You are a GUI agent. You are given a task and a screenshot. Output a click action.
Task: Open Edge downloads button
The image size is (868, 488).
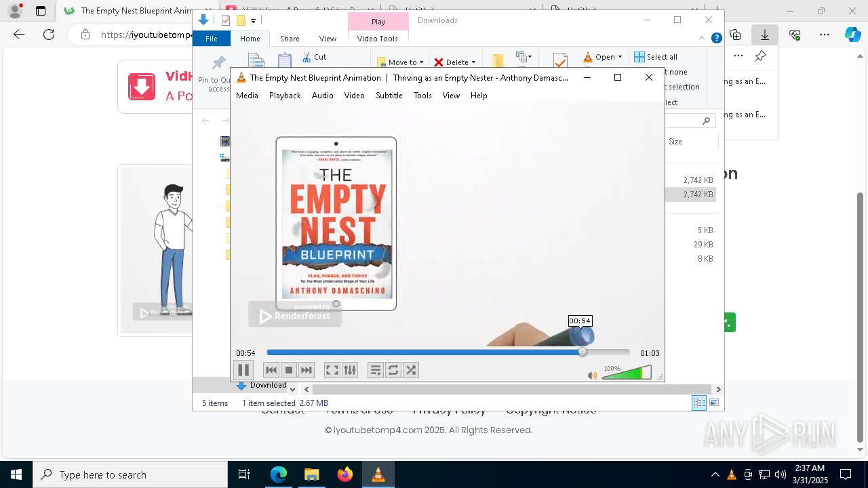pyautogui.click(x=765, y=35)
